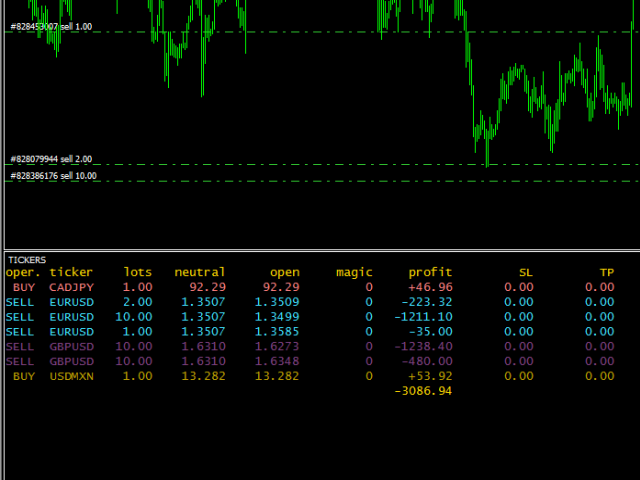640x480 pixels.
Task: Click the total profit -3086.94
Action: (423, 391)
